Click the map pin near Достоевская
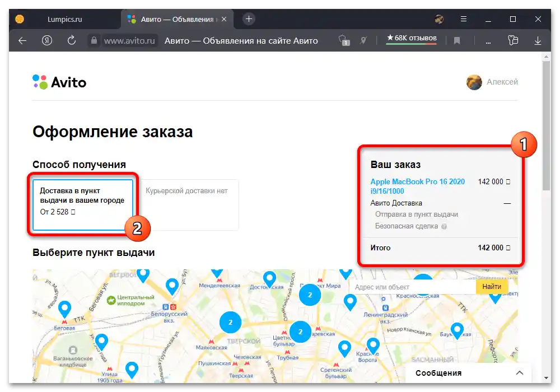560x392 pixels. click(x=269, y=279)
